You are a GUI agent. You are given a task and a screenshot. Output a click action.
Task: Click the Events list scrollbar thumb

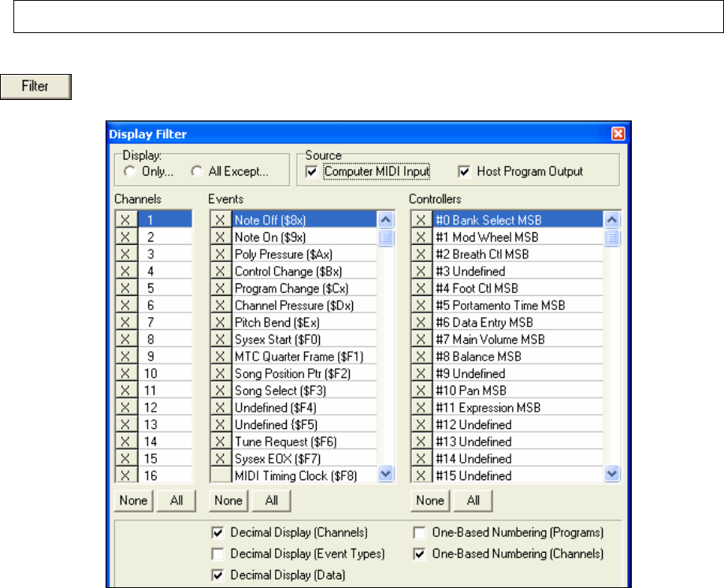385,238
